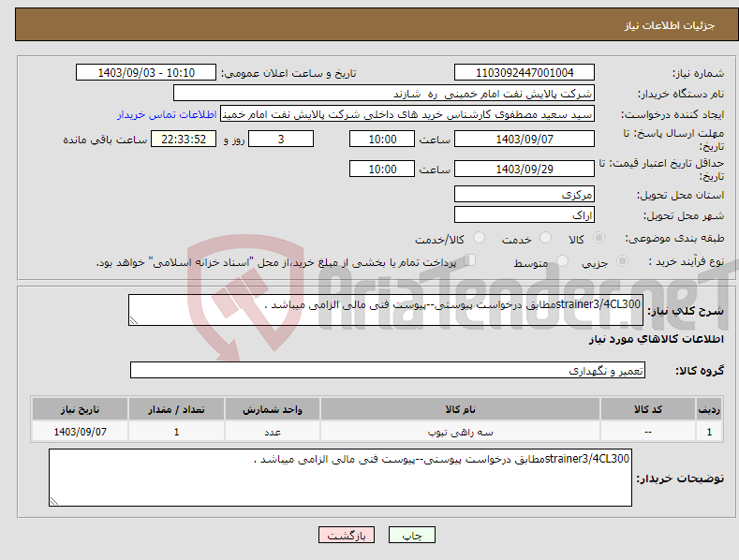Click the توضیحات خریدار text area

(x=340, y=478)
